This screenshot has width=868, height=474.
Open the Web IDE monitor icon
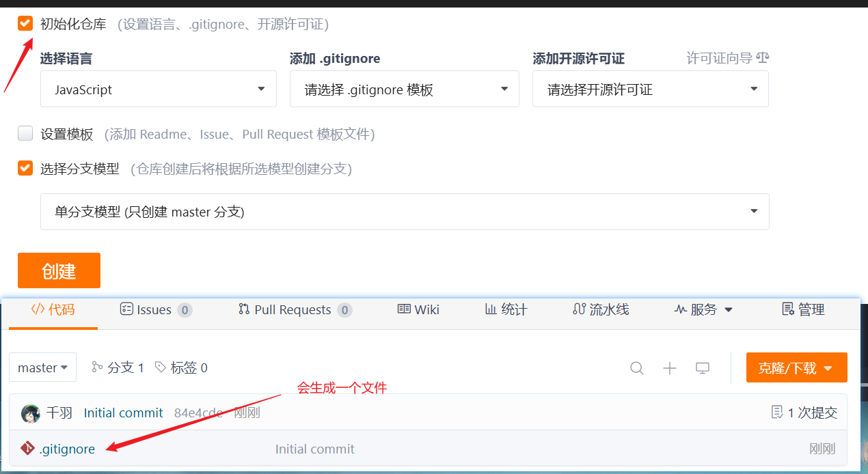(702, 368)
